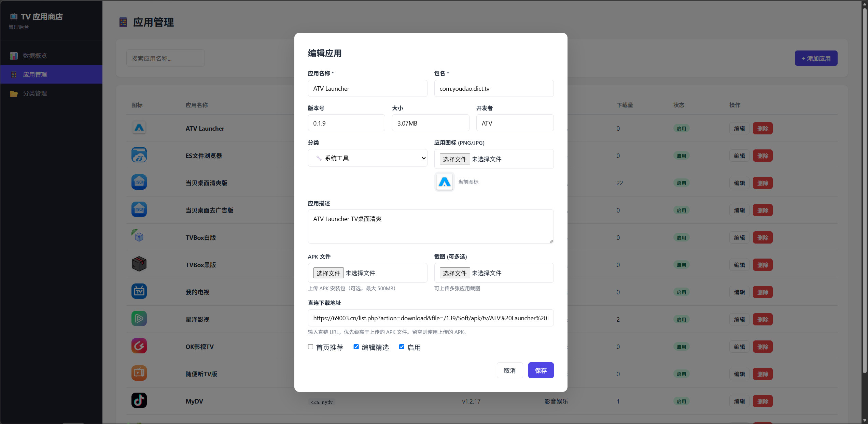Screen dimensions: 868x424
Task: Click the 取消 button
Action: [510, 370]
